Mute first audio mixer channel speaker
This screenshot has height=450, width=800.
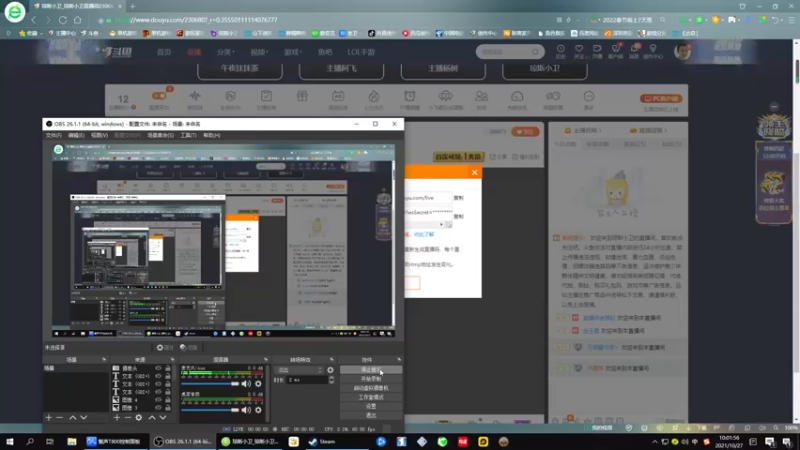(x=246, y=384)
